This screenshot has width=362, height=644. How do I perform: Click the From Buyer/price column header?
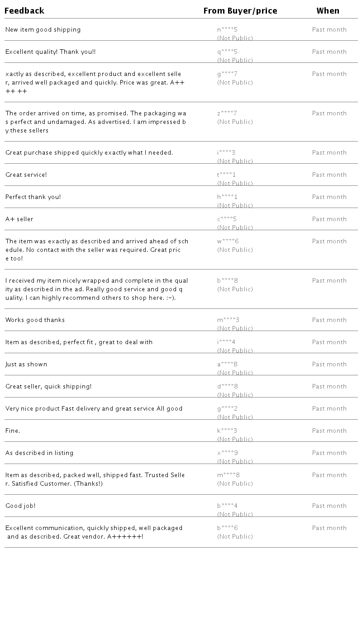pos(240,11)
